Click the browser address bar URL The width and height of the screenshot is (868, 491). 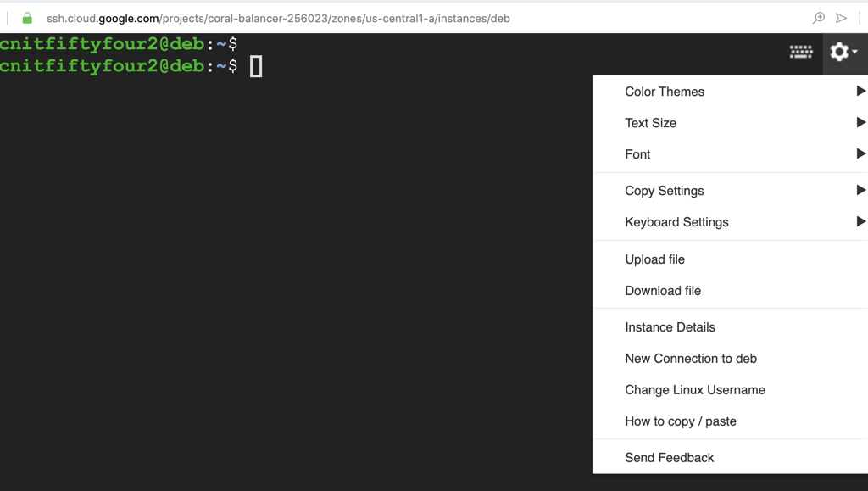[x=278, y=18]
